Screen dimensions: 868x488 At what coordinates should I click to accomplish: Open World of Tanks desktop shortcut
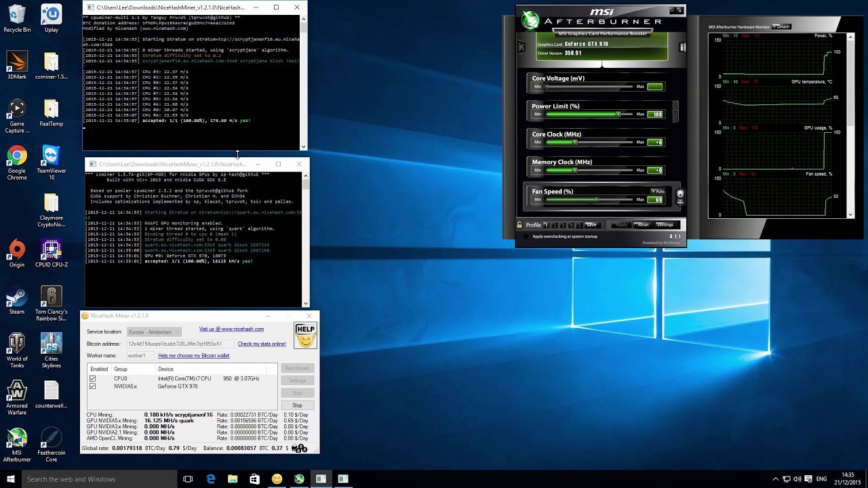[17, 351]
